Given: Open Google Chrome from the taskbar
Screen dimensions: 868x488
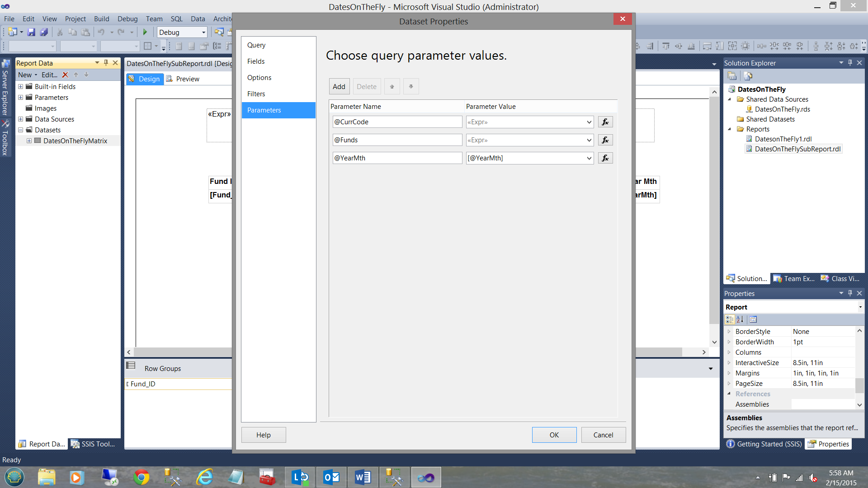Looking at the screenshot, I should tap(142, 477).
